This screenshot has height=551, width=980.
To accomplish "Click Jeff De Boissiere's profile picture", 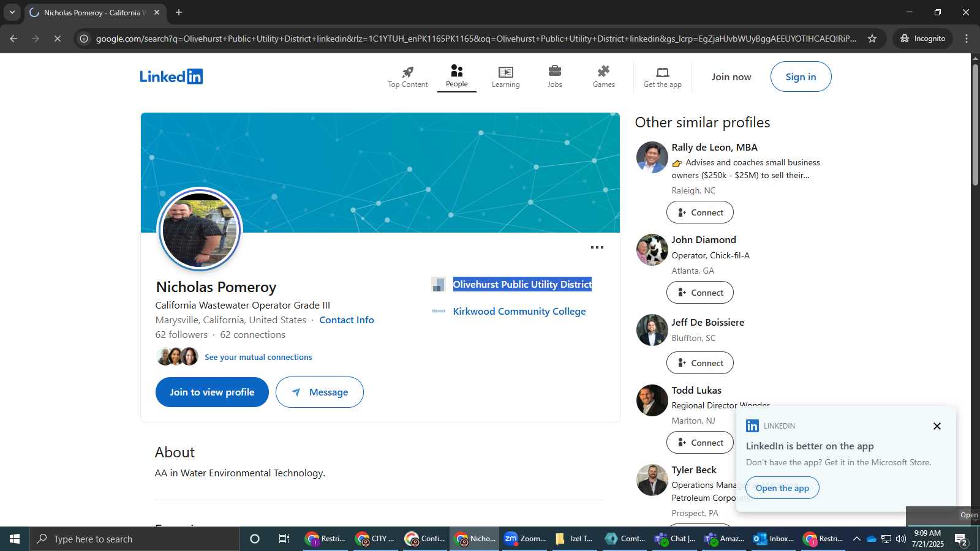I will pyautogui.click(x=652, y=330).
